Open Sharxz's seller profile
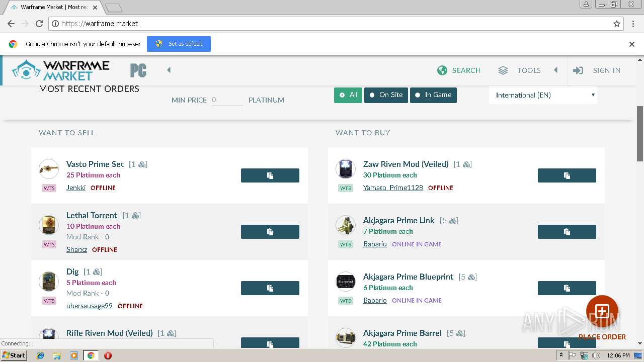 (x=76, y=249)
